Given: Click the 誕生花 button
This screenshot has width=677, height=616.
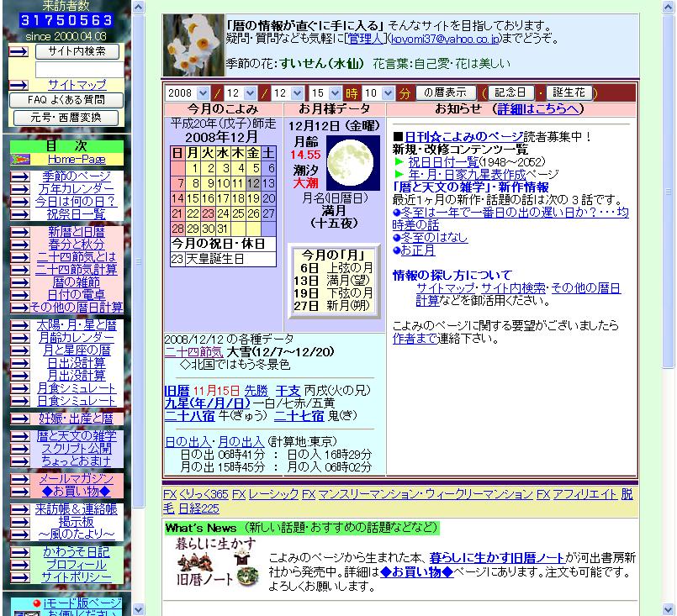Looking at the screenshot, I should [569, 92].
